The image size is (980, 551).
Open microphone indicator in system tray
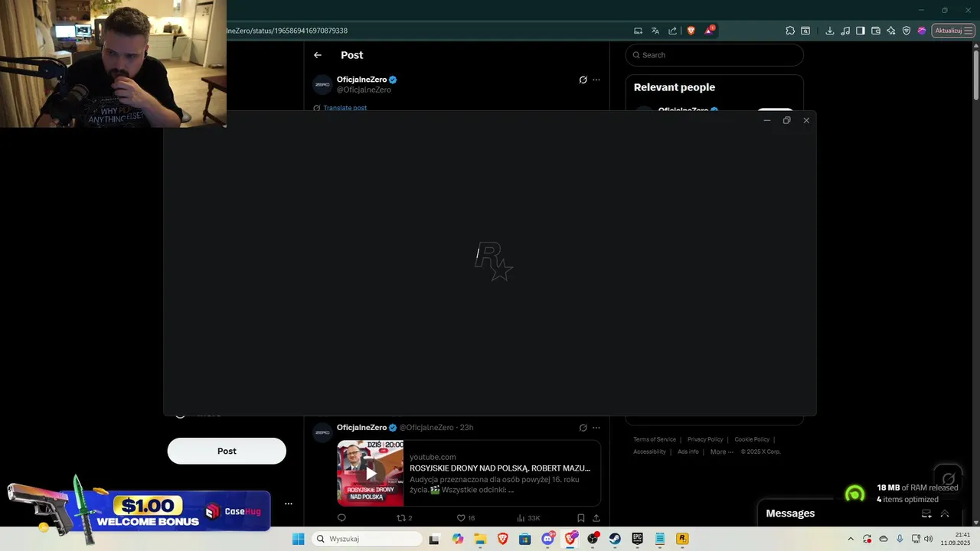(900, 539)
